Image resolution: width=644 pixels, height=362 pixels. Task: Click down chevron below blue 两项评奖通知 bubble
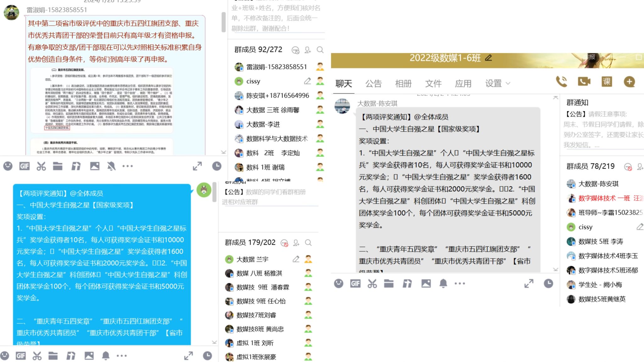pyautogui.click(x=214, y=342)
